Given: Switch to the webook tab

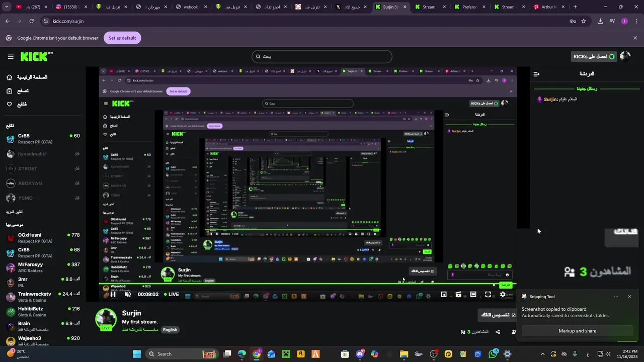Looking at the screenshot, I should [x=191, y=7].
